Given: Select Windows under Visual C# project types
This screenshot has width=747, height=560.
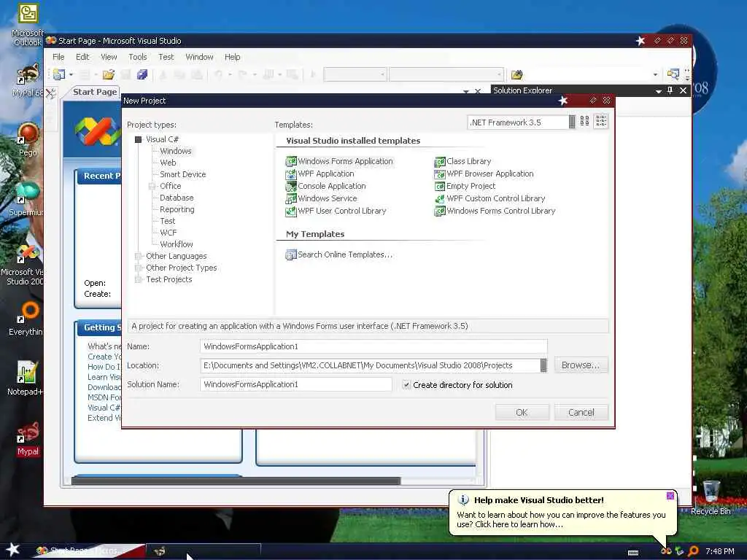Looking at the screenshot, I should pos(175,151).
